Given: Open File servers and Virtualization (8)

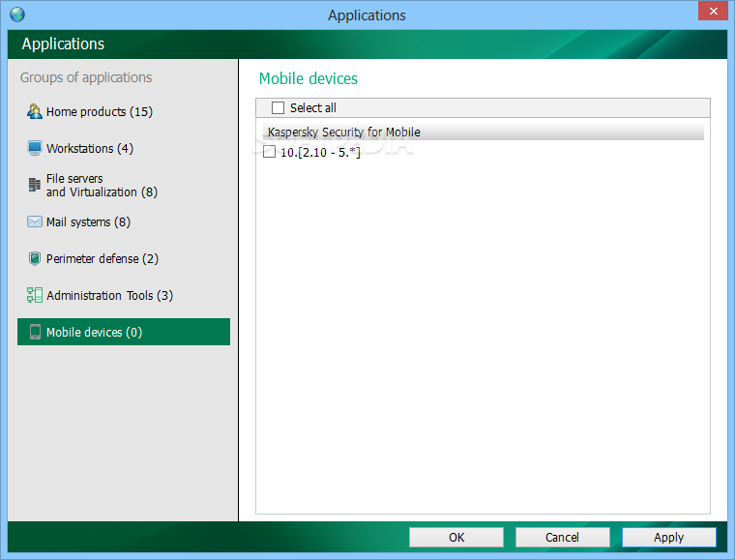Looking at the screenshot, I should point(124,185).
